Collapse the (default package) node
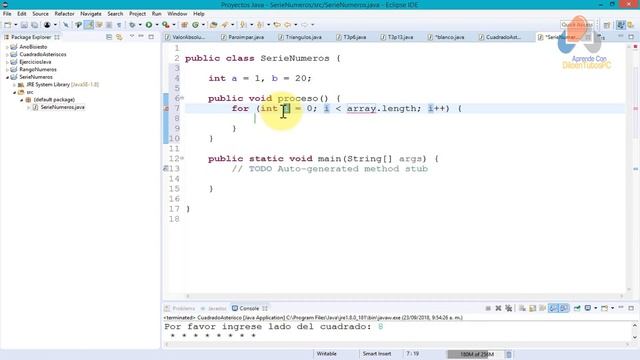Screen dimensions: 640x360 [22, 100]
